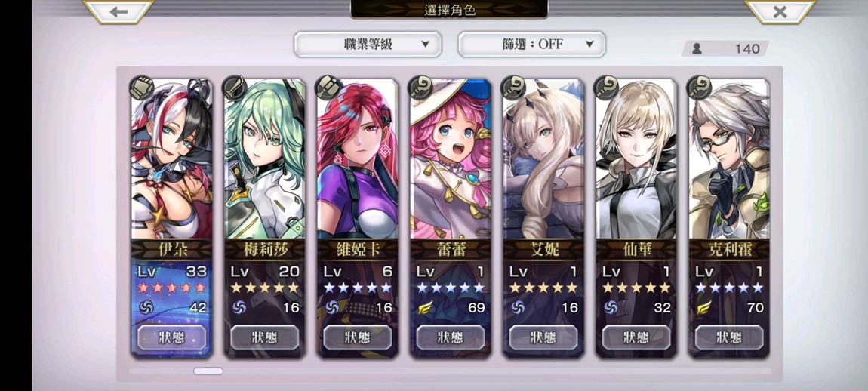
Task: Open the 篩選:OFF filter dropdown
Action: point(531,45)
